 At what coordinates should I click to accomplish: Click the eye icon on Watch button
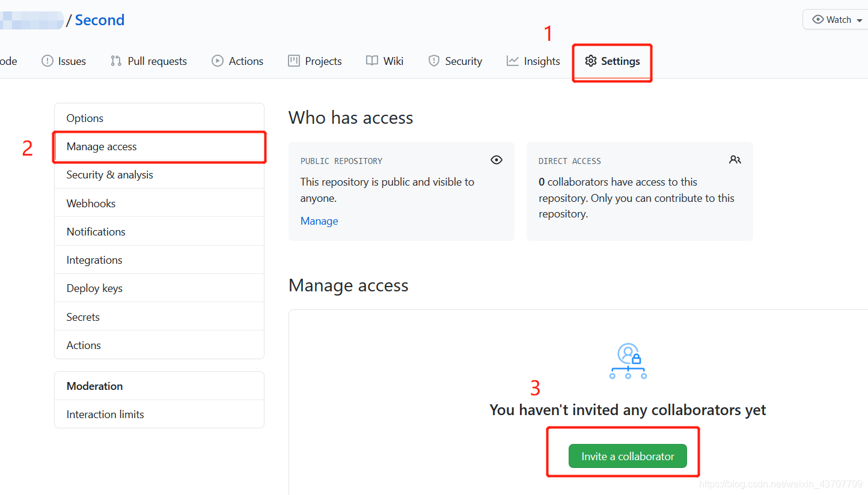(x=818, y=19)
